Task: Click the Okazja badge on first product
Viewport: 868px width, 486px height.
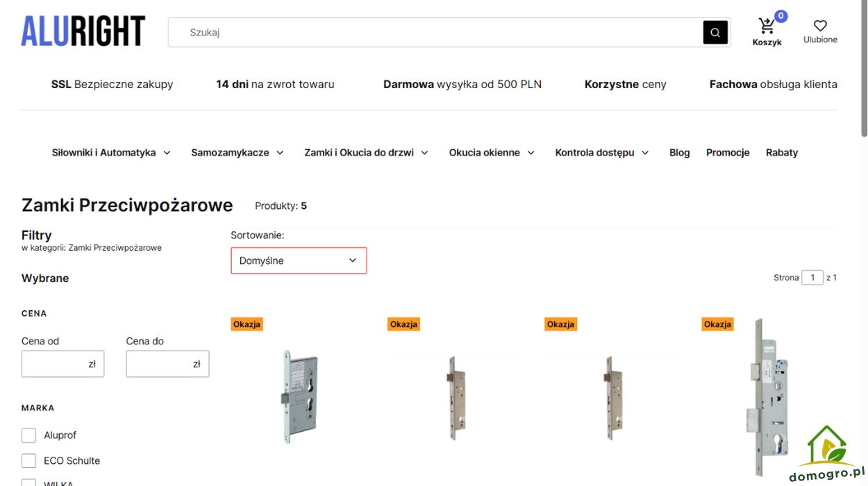Action: tap(247, 324)
